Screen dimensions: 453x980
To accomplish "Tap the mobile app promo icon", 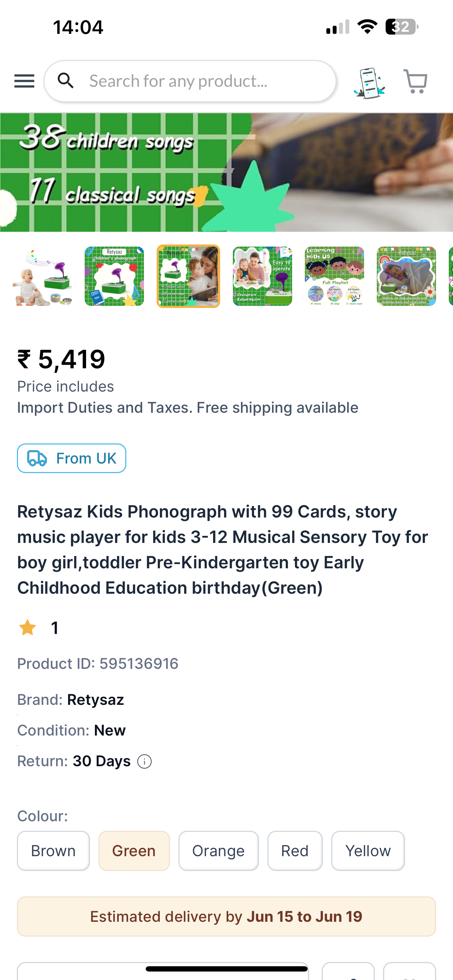I will click(369, 83).
